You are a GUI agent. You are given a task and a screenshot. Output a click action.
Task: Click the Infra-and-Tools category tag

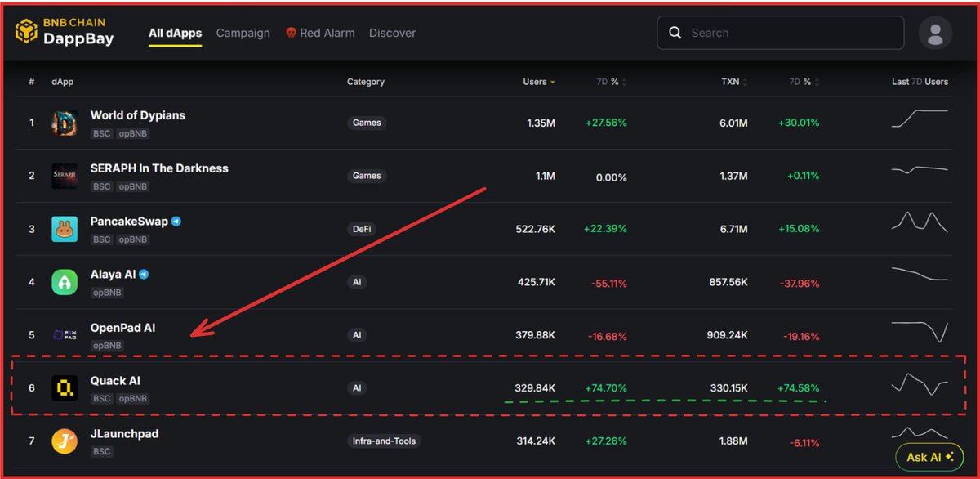384,441
